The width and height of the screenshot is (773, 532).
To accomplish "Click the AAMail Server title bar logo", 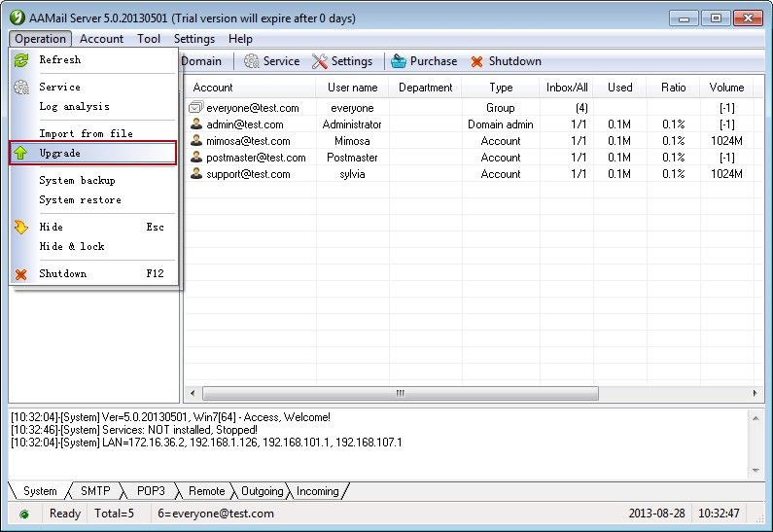I will (18, 18).
